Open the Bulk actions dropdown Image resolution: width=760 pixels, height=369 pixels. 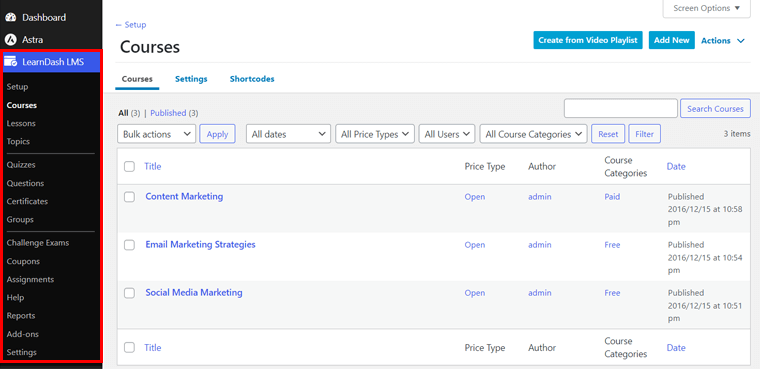(x=157, y=134)
